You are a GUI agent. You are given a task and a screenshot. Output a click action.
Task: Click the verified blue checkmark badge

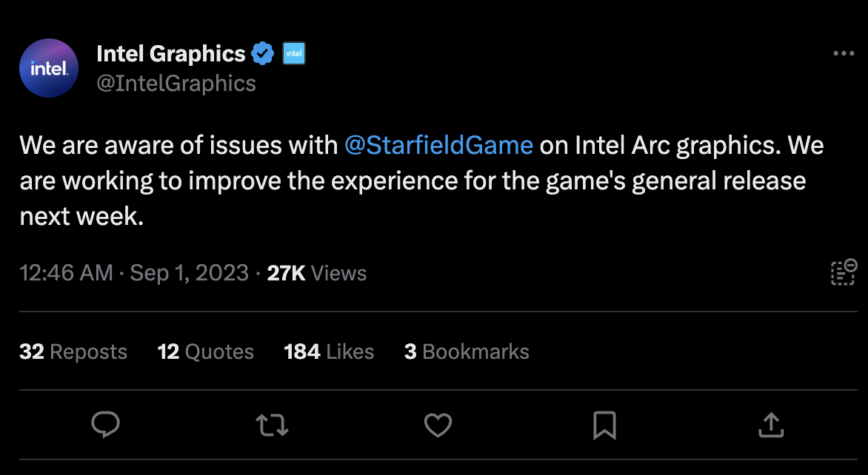(x=263, y=53)
